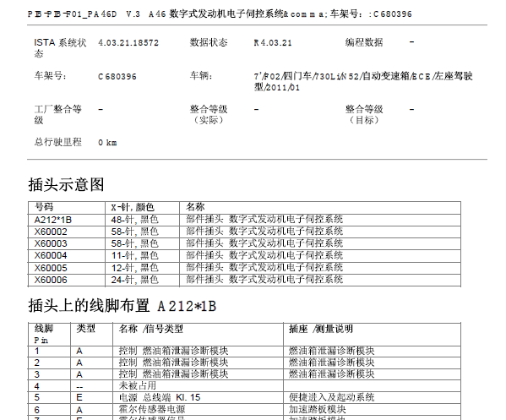Click the 编程数据 label
506x420 pixels.
click(364, 42)
